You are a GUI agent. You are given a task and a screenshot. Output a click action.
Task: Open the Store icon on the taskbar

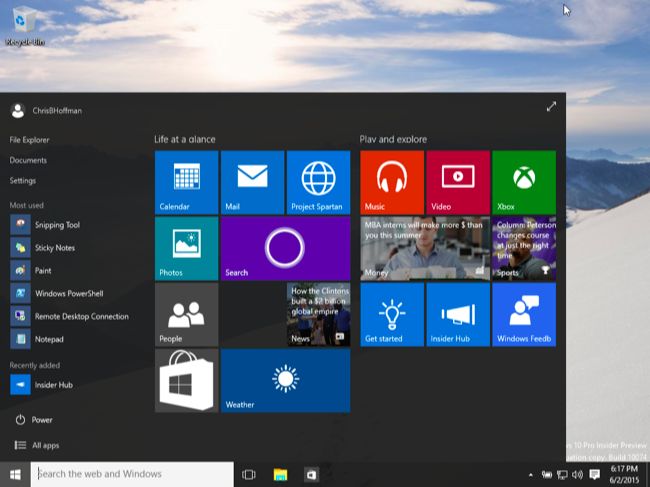coord(311,474)
